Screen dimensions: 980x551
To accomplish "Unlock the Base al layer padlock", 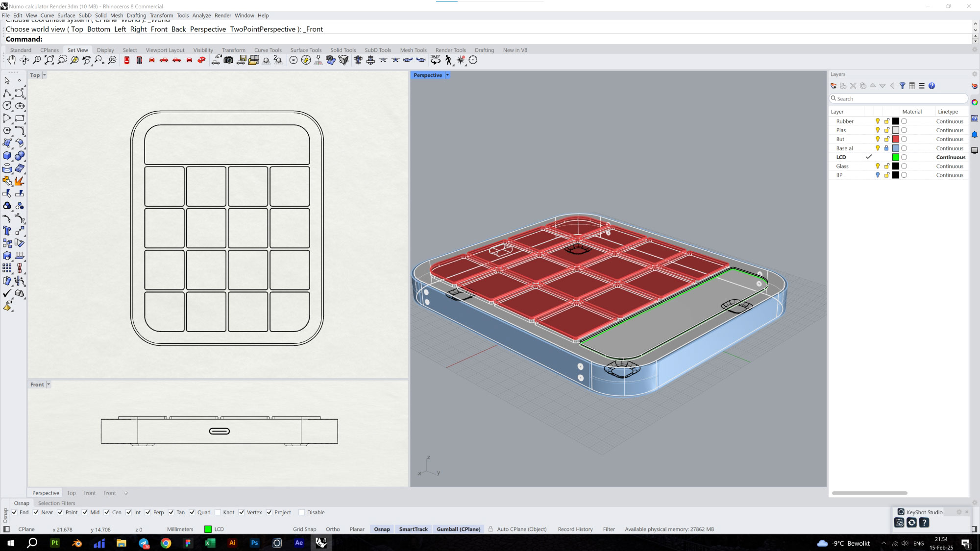I will coord(886,148).
